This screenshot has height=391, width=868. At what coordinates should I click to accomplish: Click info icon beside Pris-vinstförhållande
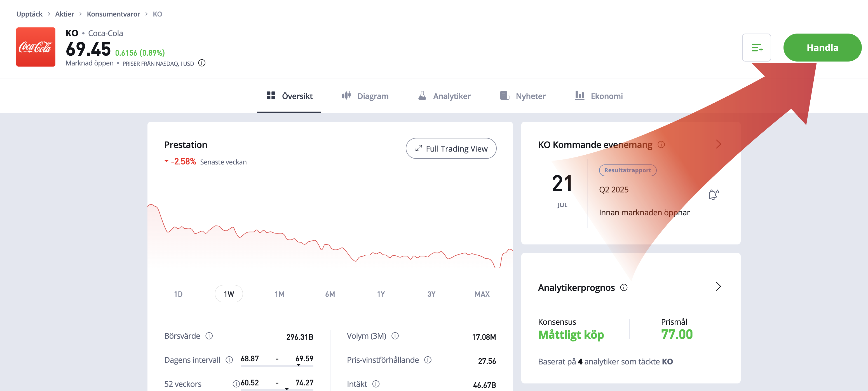pyautogui.click(x=428, y=360)
